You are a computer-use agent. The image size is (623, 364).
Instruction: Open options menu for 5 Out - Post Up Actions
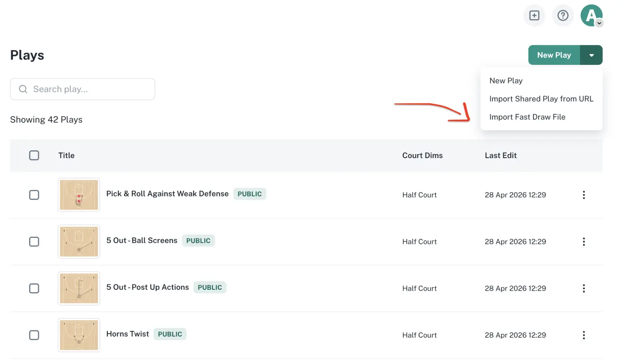[584, 288]
